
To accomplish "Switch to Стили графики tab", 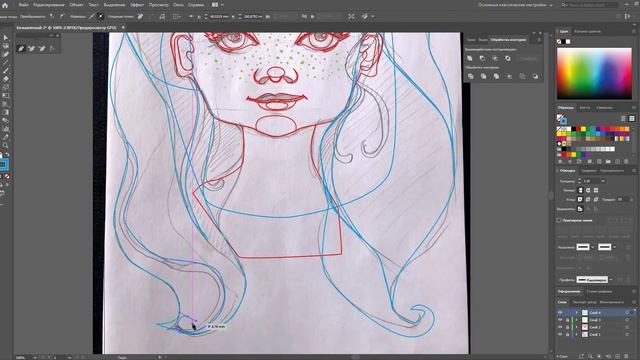I will [x=599, y=291].
